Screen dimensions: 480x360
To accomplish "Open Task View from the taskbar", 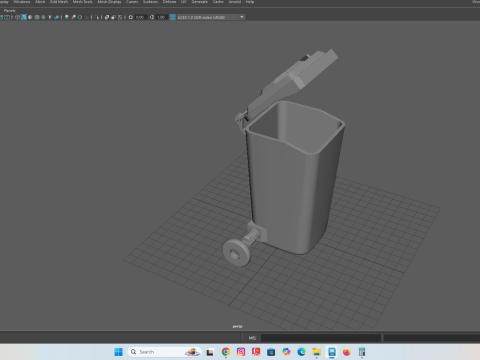I will (x=210, y=352).
